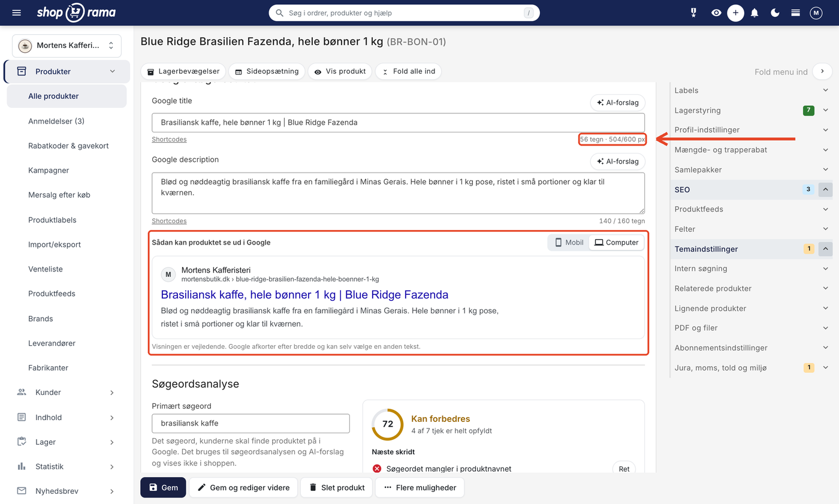This screenshot has height=504, width=839.
Task: Open Brands in sidebar
Action: coord(41,319)
